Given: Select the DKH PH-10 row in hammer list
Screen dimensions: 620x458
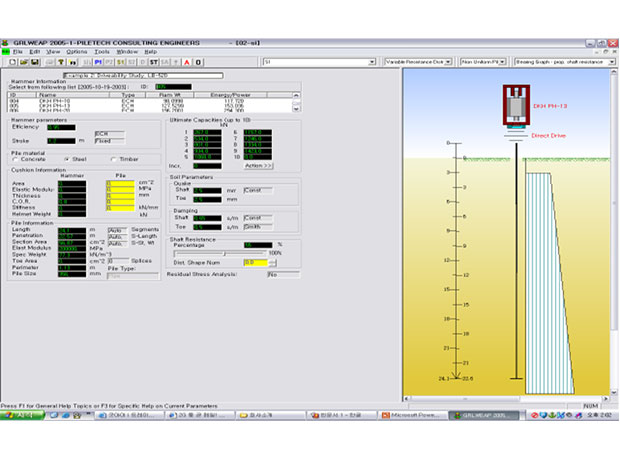Looking at the screenshot, I should (150, 101).
